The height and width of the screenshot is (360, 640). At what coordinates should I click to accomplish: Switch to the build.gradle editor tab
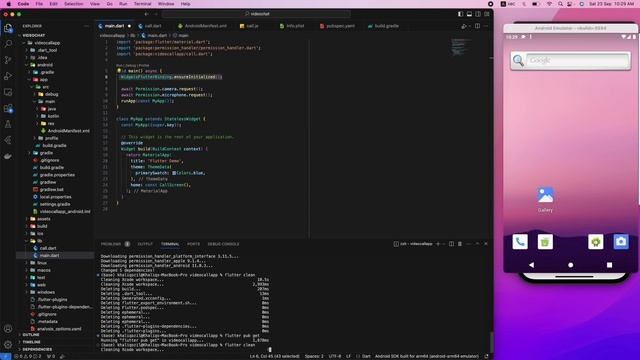point(384,26)
